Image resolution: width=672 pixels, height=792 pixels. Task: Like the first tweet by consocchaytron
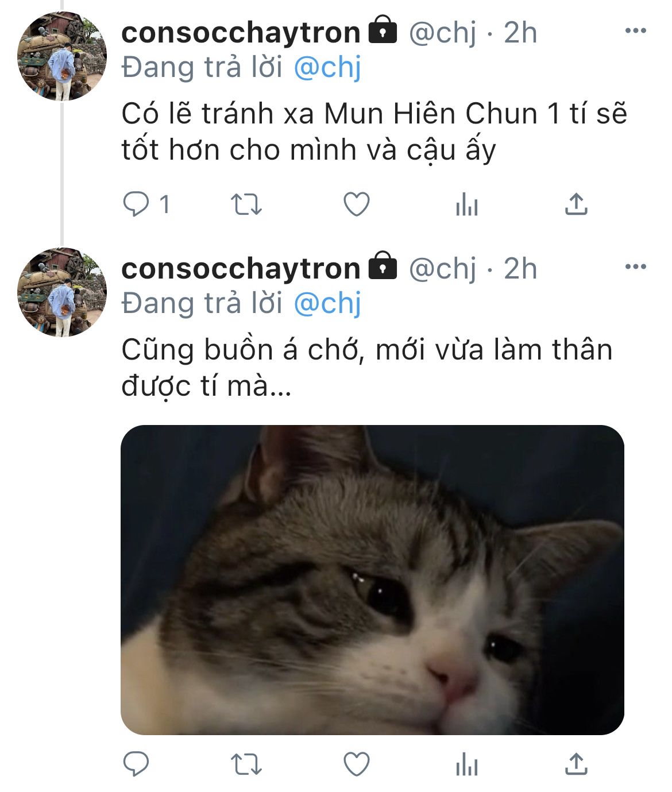[356, 204]
